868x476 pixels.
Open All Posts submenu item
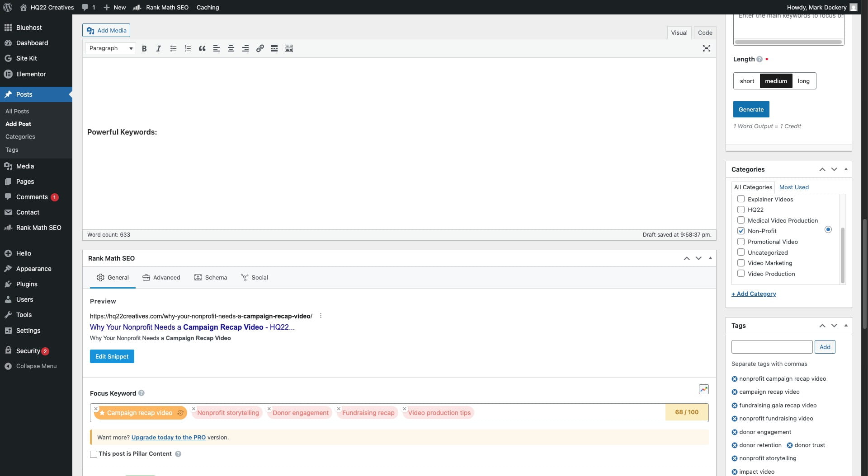point(17,111)
